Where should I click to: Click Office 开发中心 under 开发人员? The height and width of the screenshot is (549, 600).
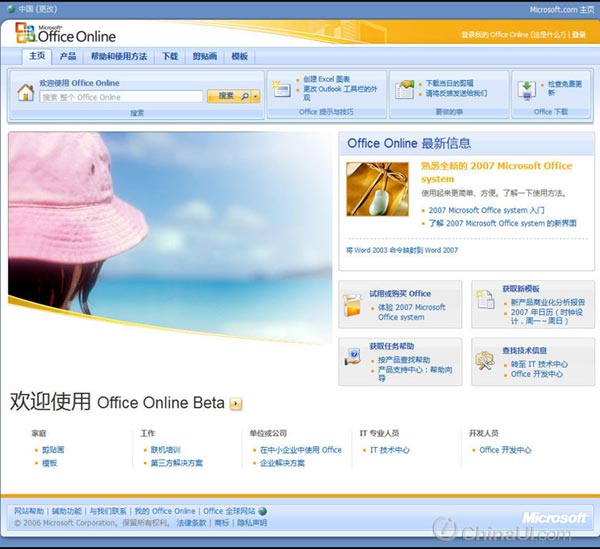click(x=505, y=450)
